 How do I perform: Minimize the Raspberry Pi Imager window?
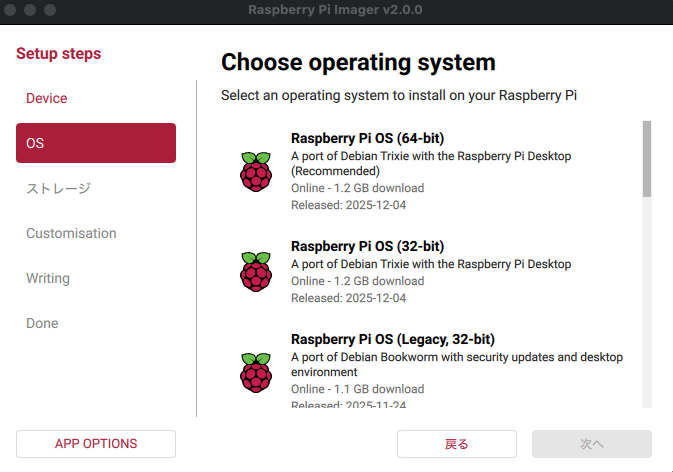click(30, 10)
